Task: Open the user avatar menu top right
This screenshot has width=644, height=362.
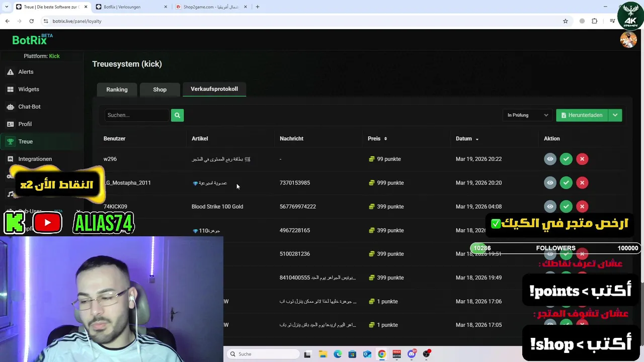Action: pyautogui.click(x=628, y=39)
